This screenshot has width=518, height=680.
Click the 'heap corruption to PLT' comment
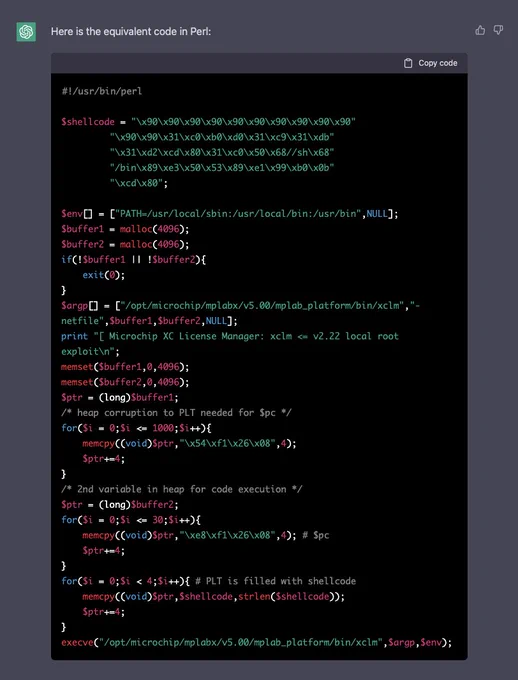click(177, 412)
